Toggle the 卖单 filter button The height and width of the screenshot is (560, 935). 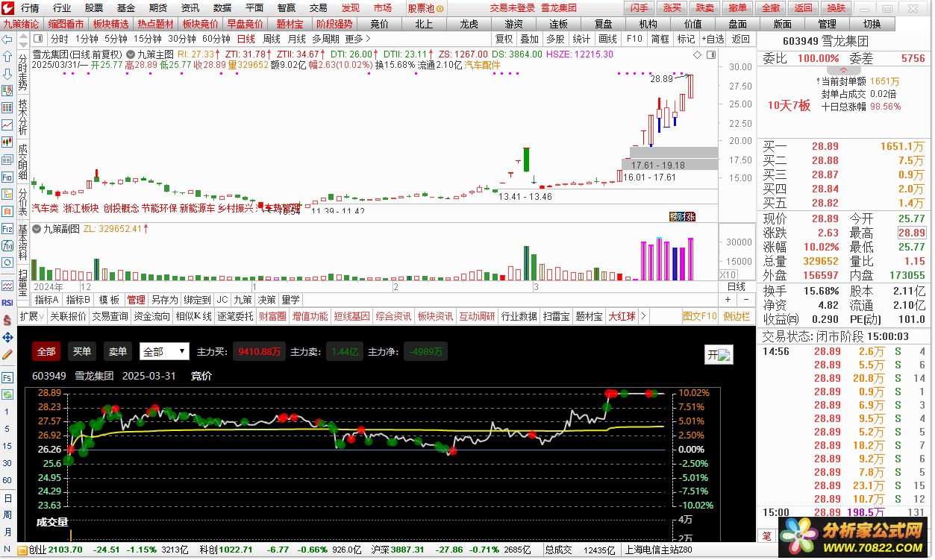[x=118, y=351]
